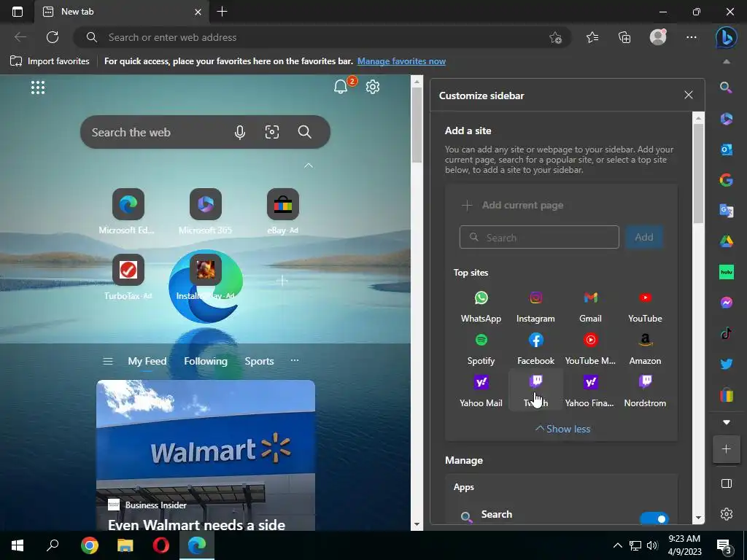Collapse the quick links chevron
This screenshot has height=560, width=747.
[x=309, y=166]
